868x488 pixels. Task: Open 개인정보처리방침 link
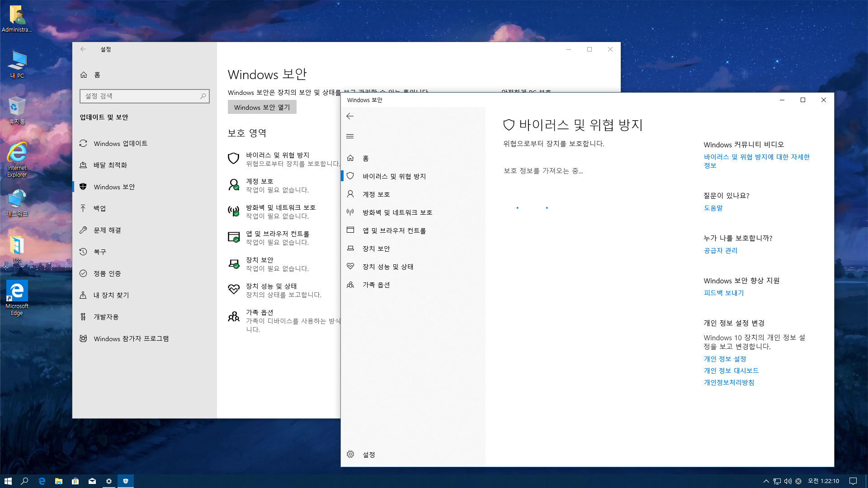pos(729,382)
